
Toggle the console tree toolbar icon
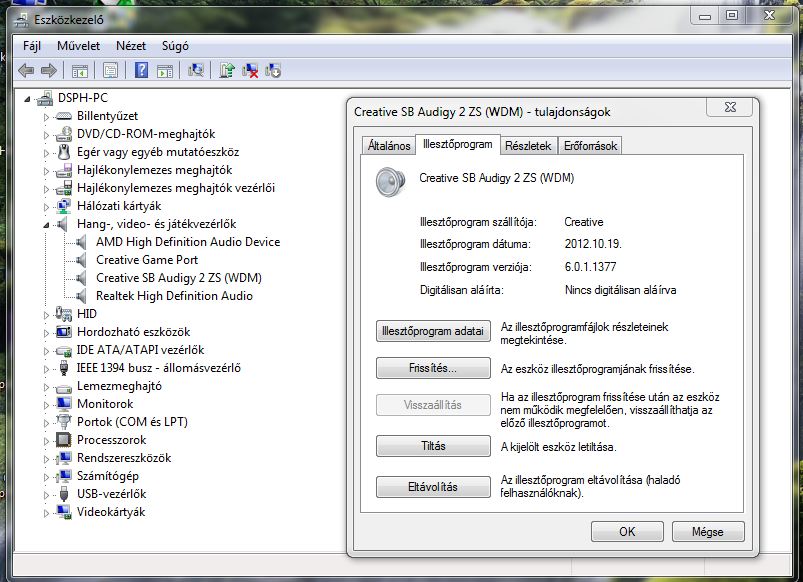point(79,71)
